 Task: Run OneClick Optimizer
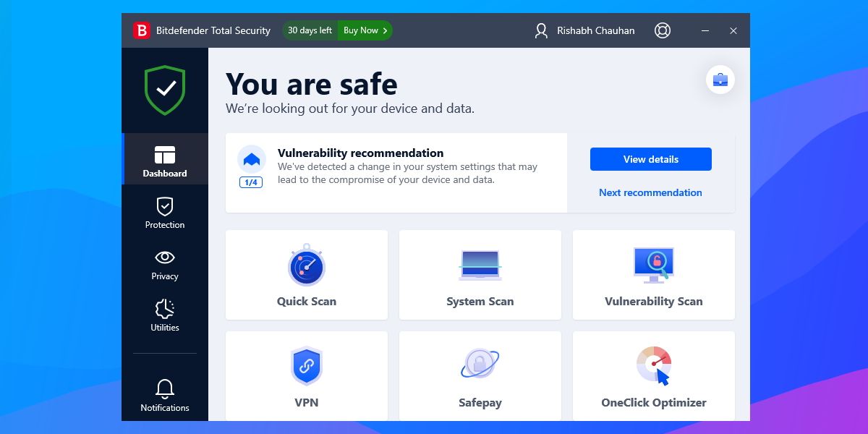coord(653,376)
